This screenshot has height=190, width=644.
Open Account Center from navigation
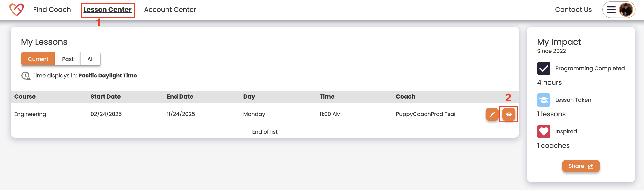point(170,10)
